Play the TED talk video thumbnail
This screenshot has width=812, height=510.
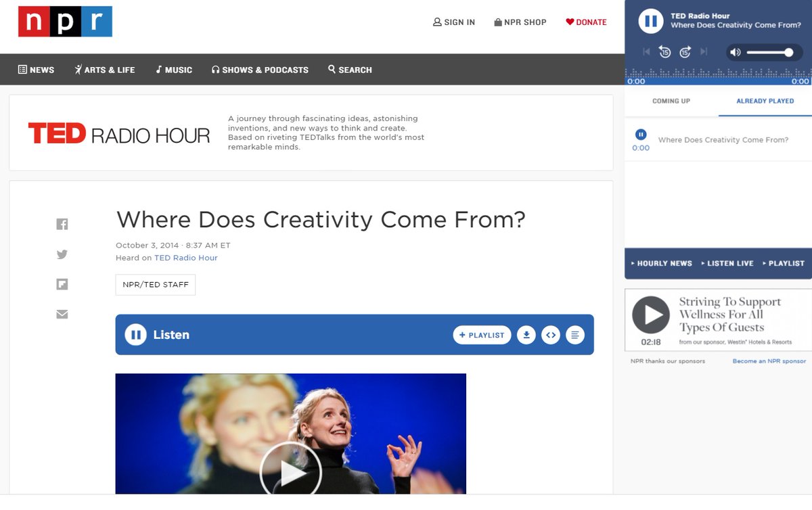pyautogui.click(x=291, y=471)
